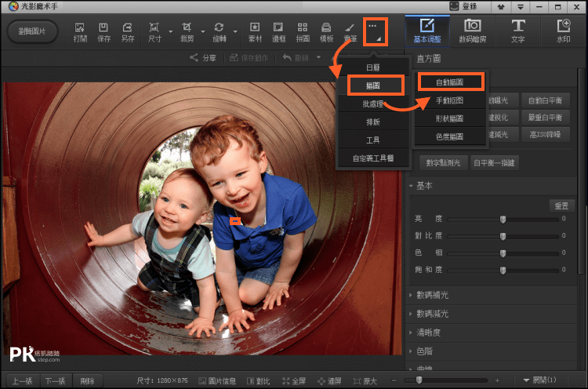This screenshot has height=389, width=588.
Task: Click the zoom-in plus icon
Action: coord(497,380)
